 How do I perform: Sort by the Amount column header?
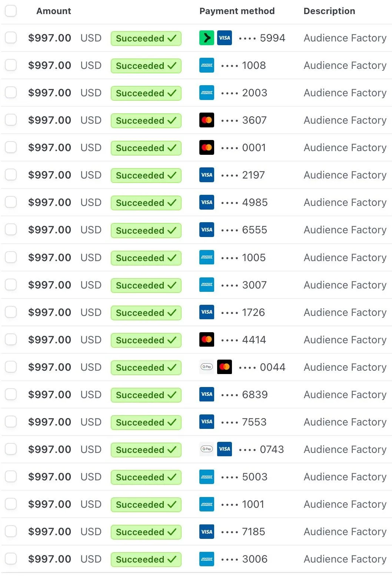click(x=53, y=11)
